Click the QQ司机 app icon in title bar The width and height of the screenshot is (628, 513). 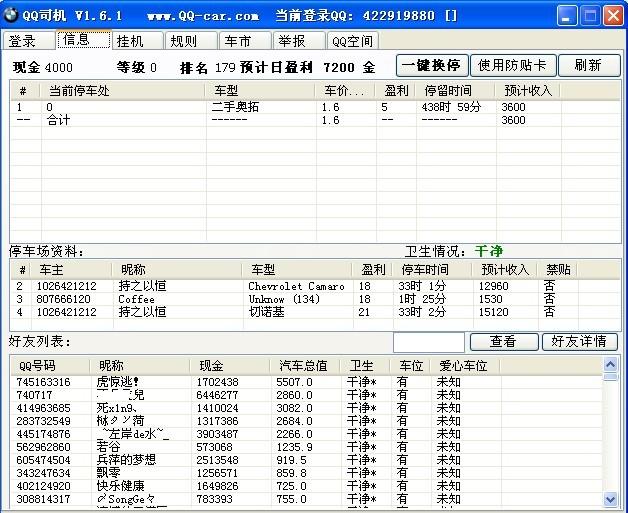coord(10,15)
